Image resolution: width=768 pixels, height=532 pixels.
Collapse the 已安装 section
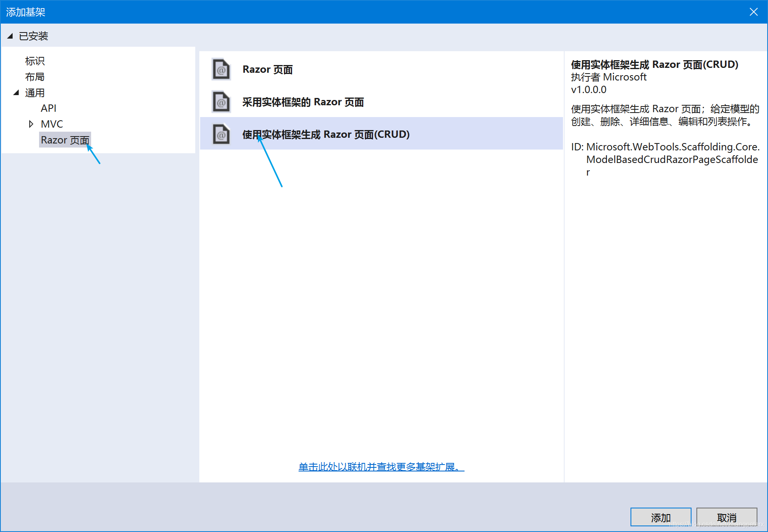pos(10,36)
